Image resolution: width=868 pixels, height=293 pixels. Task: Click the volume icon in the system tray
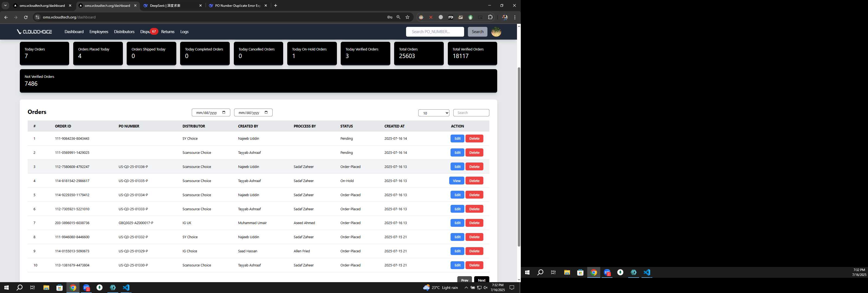tap(486, 288)
